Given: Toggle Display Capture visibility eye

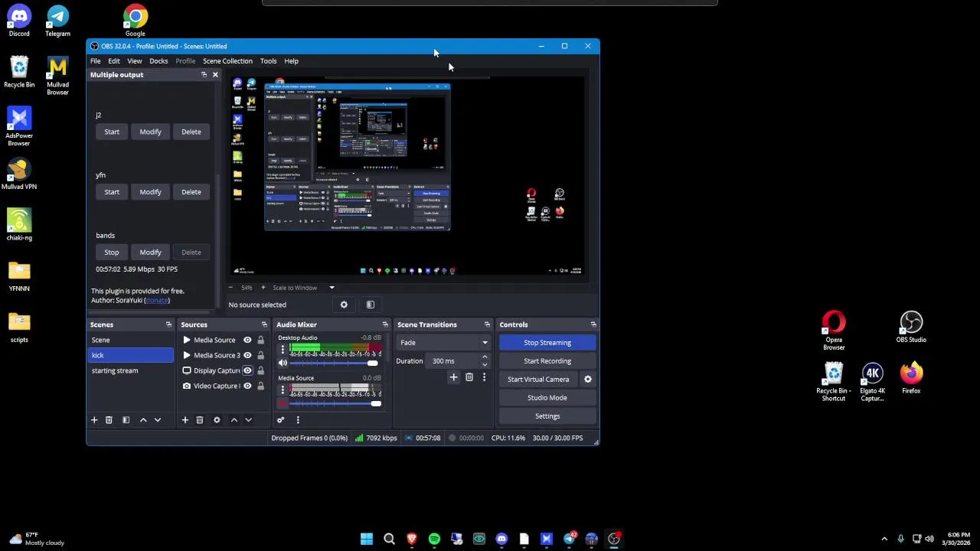Looking at the screenshot, I should [247, 370].
